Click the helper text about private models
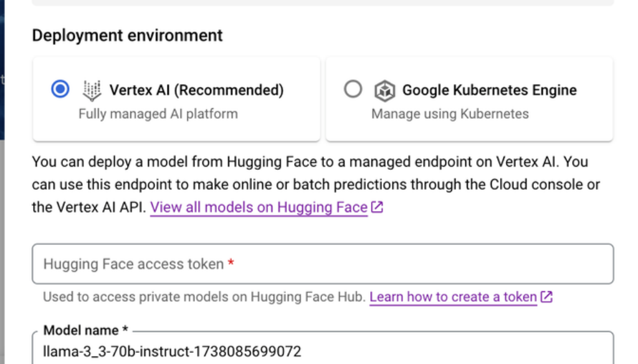Screen dimensions: 638x364 (x=204, y=297)
